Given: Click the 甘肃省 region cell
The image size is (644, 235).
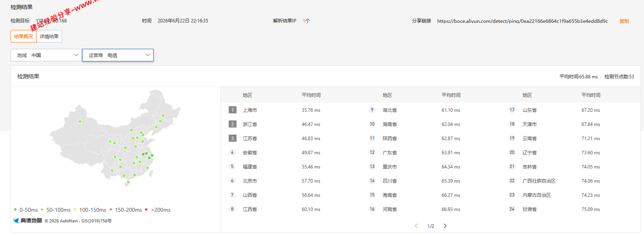Looking at the screenshot, I should coord(530,209).
